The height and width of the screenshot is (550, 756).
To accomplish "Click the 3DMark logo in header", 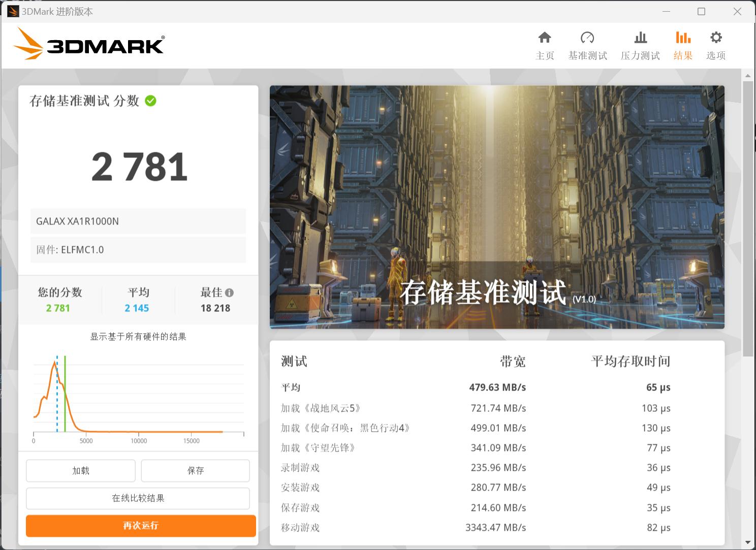I will coord(88,44).
